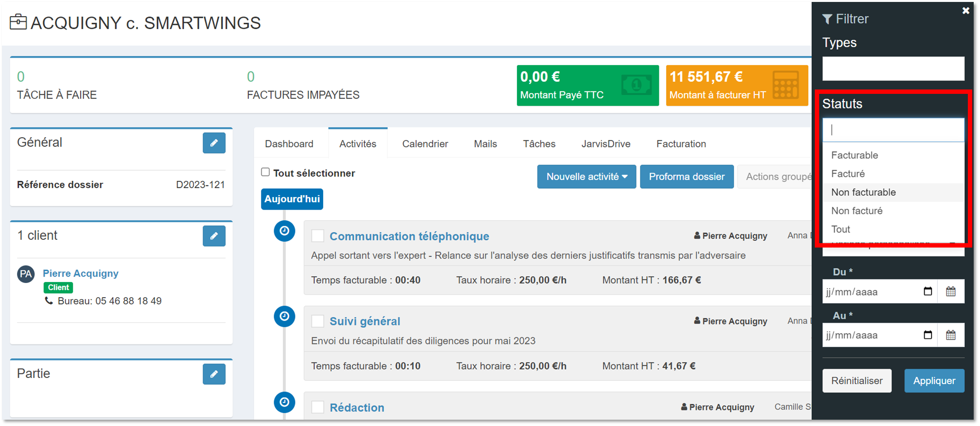Screen dimensions: 980x426
Task: Open Pierre Acquigny client link
Action: (x=81, y=273)
